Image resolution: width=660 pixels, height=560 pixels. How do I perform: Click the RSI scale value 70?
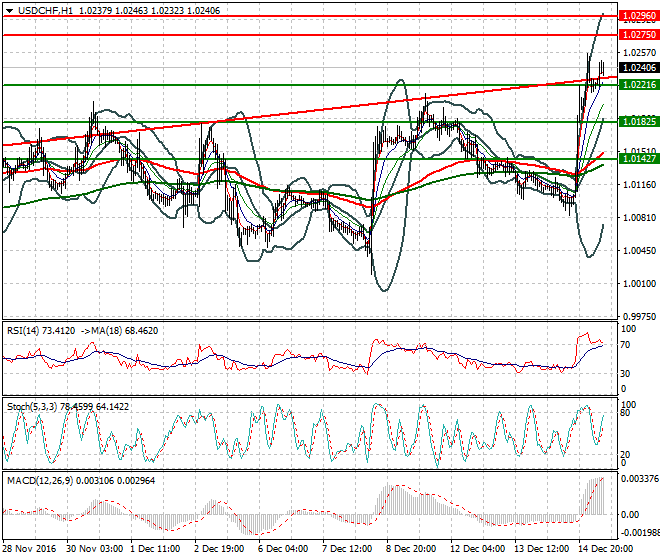pos(626,345)
